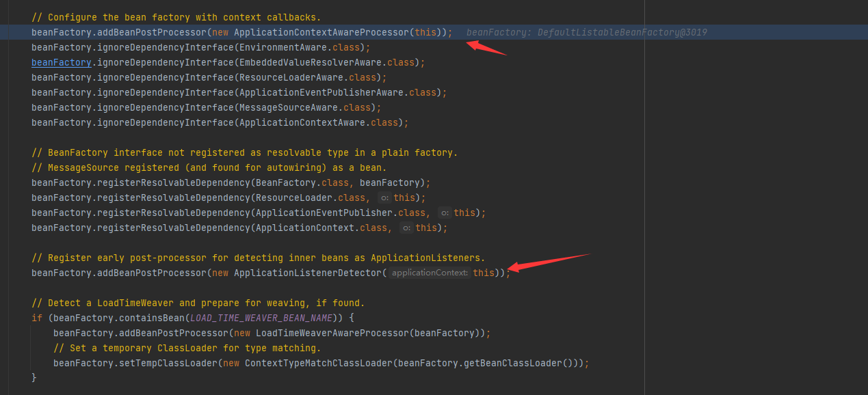
Task: Click ApplicationContext.class in the registerResolvableDependency call
Action: (321, 228)
